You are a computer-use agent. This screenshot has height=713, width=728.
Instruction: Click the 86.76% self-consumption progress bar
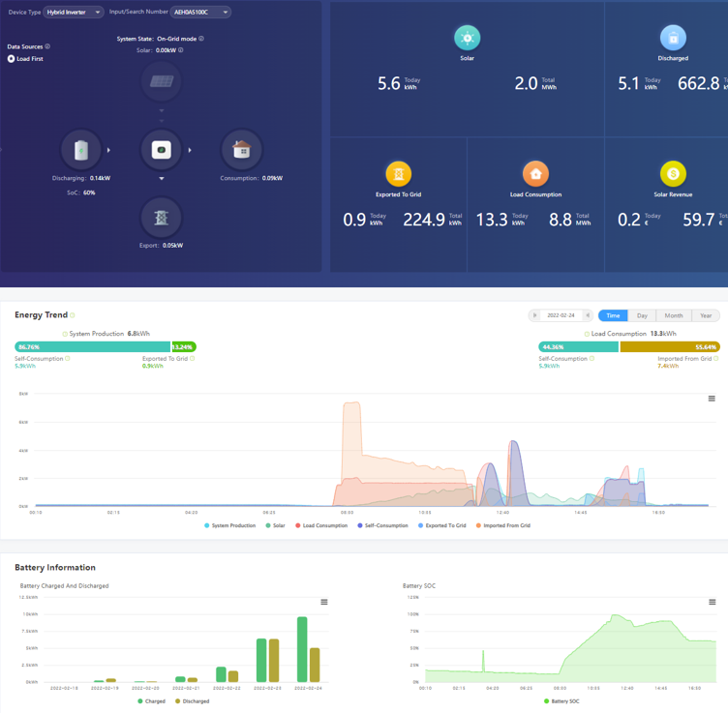tap(92, 346)
